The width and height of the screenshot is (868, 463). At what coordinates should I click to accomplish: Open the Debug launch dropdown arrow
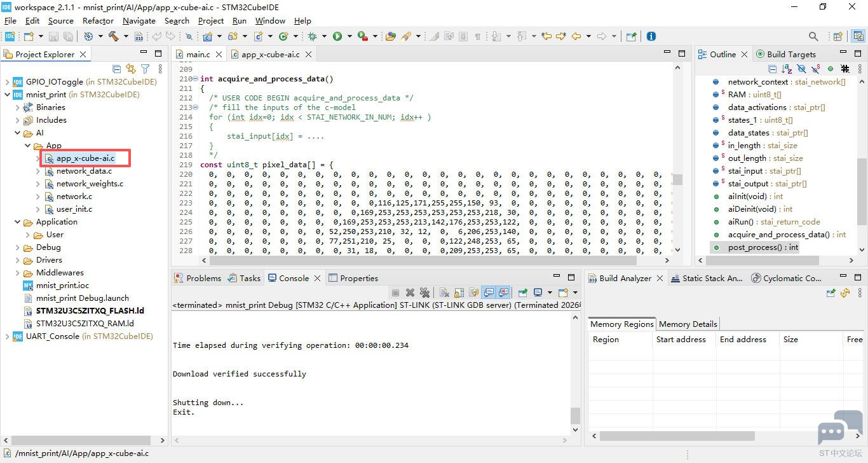[325, 36]
